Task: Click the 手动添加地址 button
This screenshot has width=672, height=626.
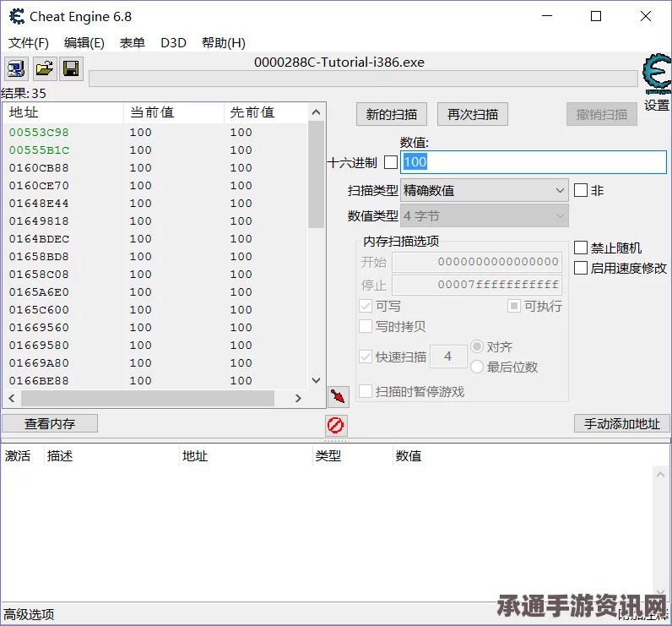Action: (622, 423)
